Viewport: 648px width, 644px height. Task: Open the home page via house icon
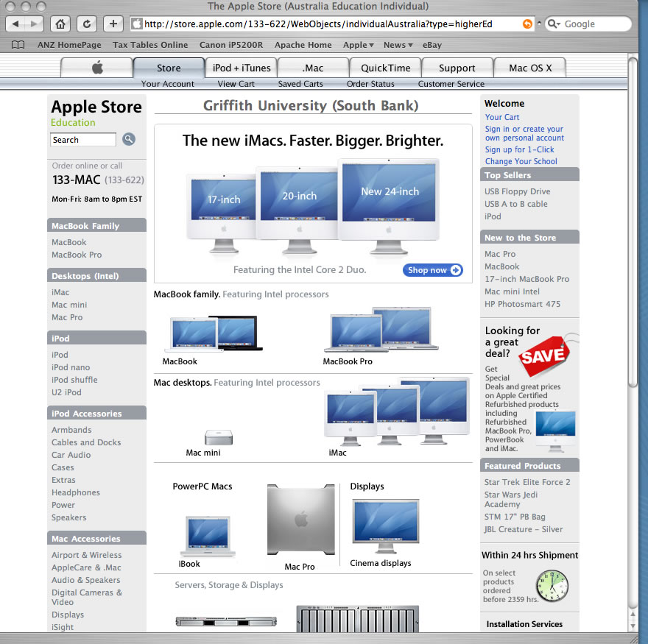[60, 24]
